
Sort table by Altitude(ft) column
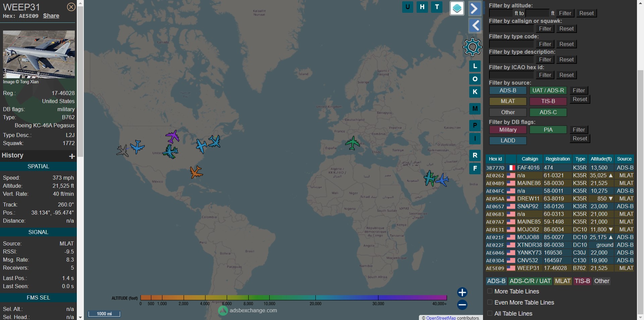point(601,159)
